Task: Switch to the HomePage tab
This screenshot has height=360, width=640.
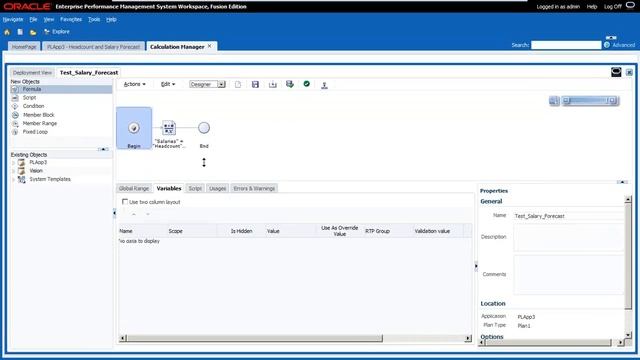Action: [24, 47]
